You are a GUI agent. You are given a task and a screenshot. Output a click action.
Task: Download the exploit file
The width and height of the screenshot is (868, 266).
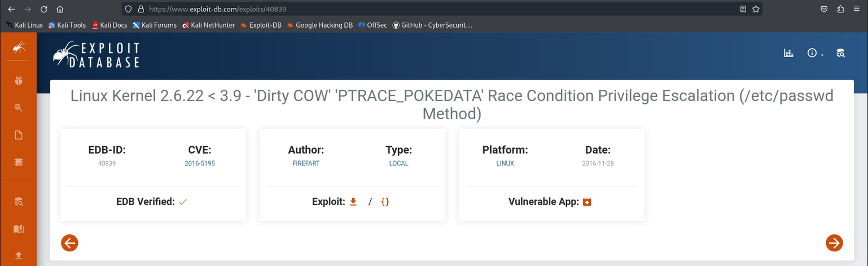pos(354,202)
